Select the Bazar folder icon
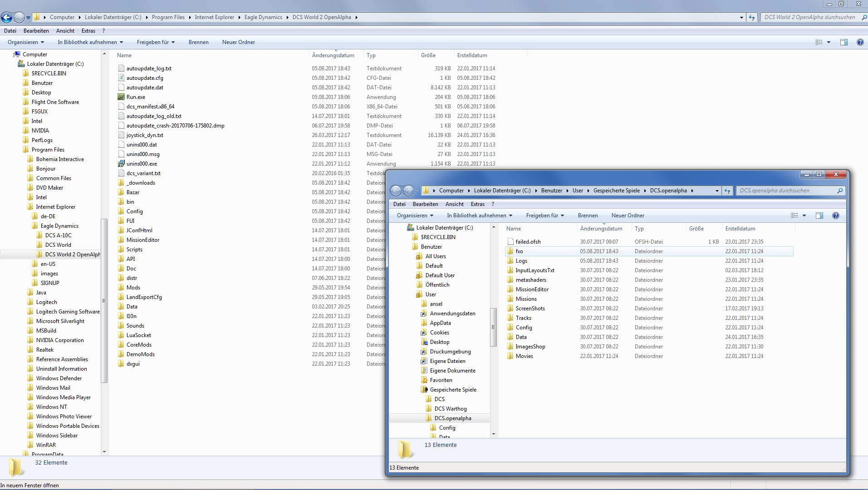Image resolution: width=868 pixels, height=490 pixels. tap(121, 192)
